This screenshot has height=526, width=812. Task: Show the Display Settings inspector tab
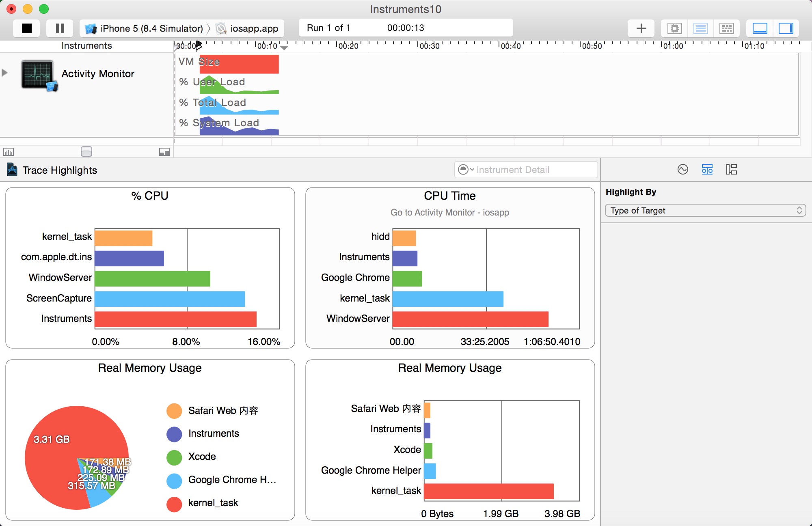(x=707, y=169)
